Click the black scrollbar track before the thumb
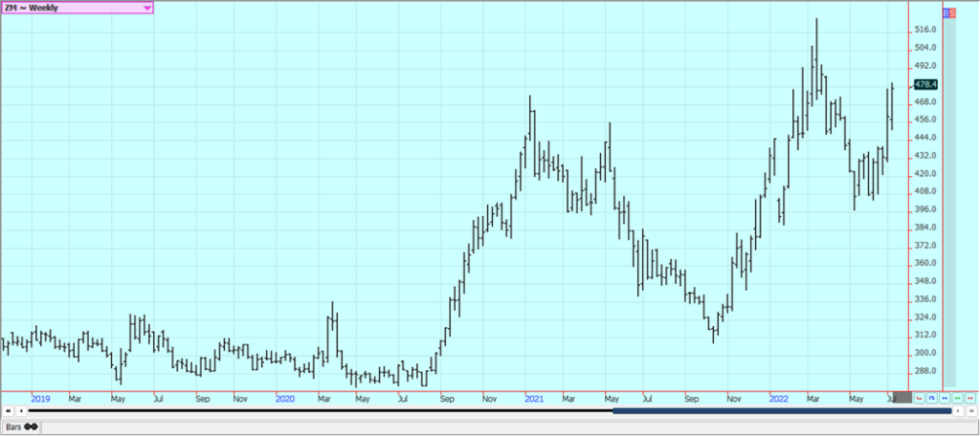The height and width of the screenshot is (436, 980). (x=321, y=411)
